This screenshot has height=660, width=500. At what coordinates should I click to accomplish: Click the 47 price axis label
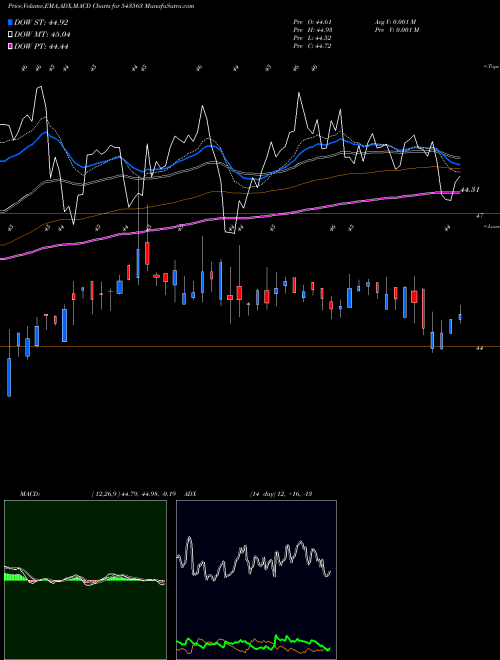(479, 216)
